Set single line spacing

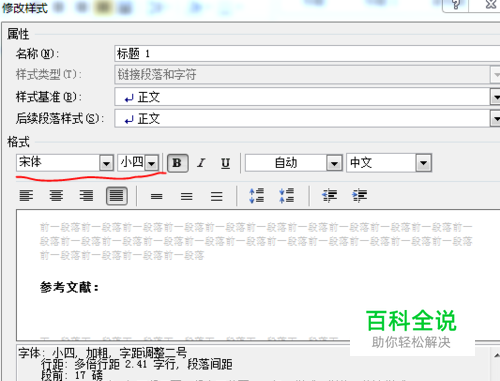[157, 196]
